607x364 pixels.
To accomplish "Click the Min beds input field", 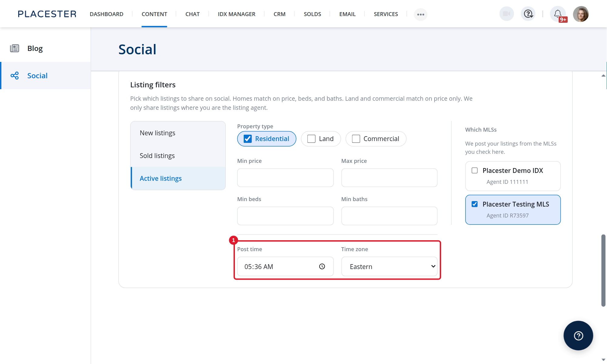I will tap(285, 216).
